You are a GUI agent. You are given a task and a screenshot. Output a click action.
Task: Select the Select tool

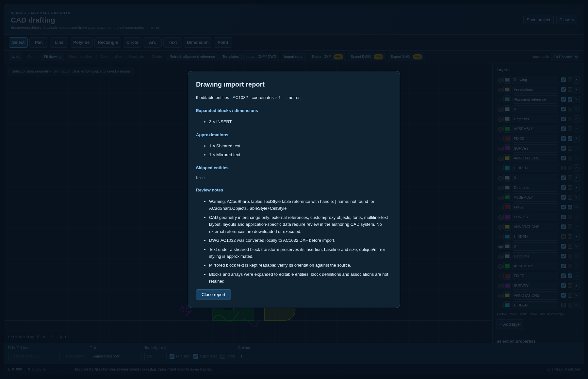coord(18,42)
